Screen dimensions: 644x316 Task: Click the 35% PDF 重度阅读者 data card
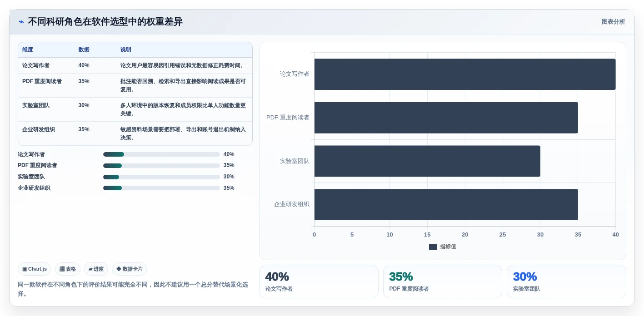coord(443,281)
